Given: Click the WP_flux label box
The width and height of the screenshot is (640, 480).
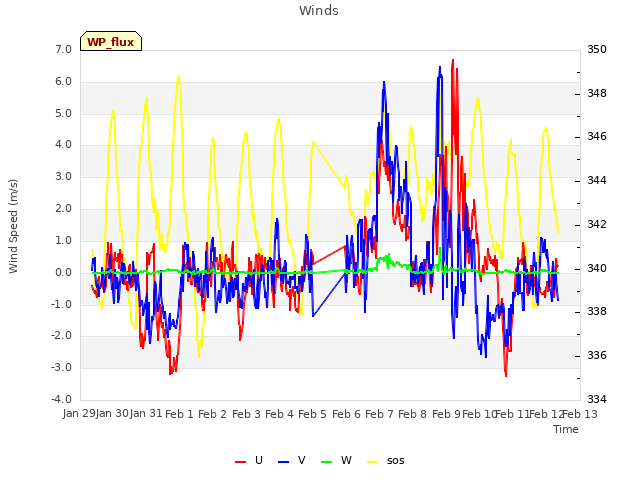Looking at the screenshot, I should [x=111, y=41].
